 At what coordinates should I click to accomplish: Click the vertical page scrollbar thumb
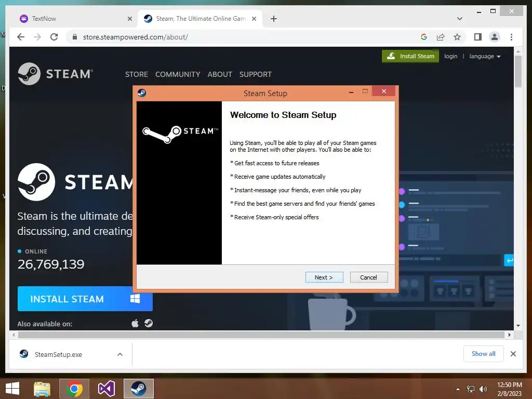pos(518,71)
